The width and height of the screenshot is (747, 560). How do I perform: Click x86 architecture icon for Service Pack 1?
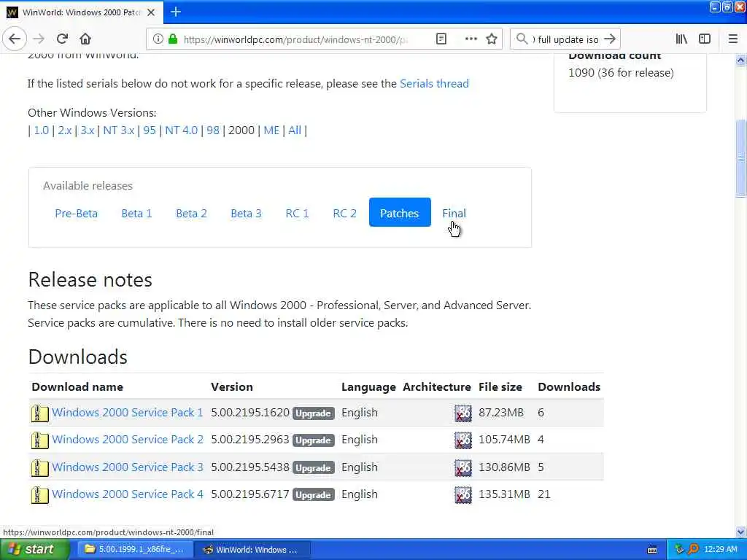[462, 413]
